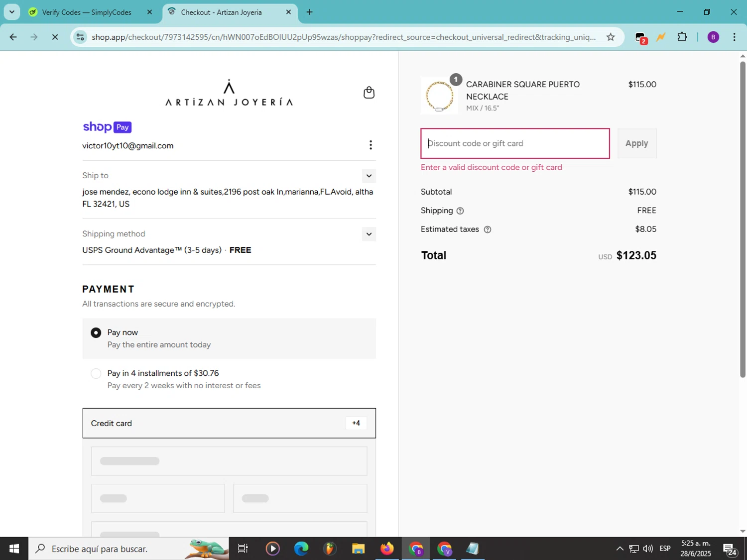Open Task View in the taskbar
747x560 pixels.
[x=243, y=549]
